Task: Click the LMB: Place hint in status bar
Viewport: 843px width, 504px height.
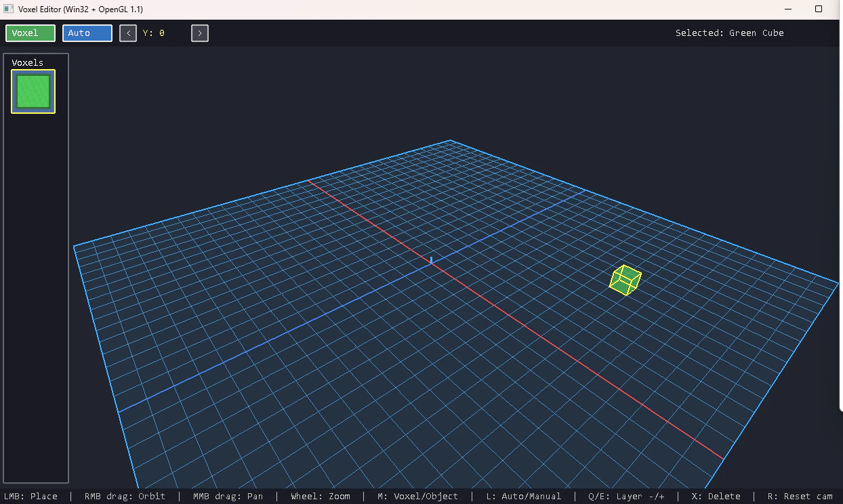Action: click(x=30, y=497)
